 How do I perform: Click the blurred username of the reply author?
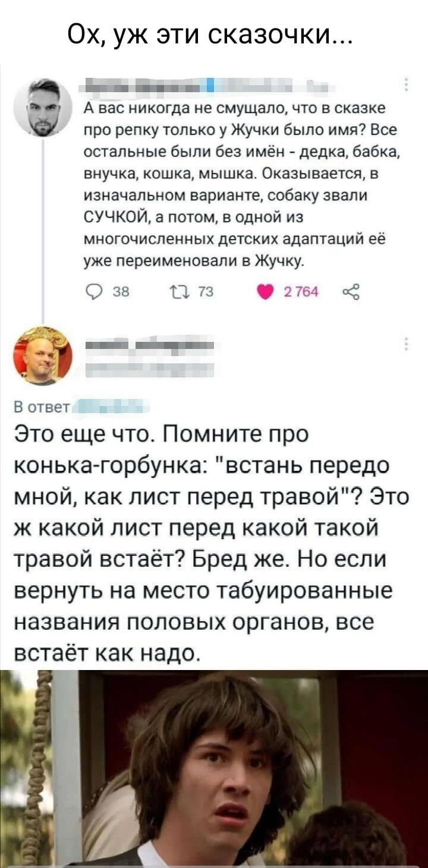pyautogui.click(x=149, y=345)
